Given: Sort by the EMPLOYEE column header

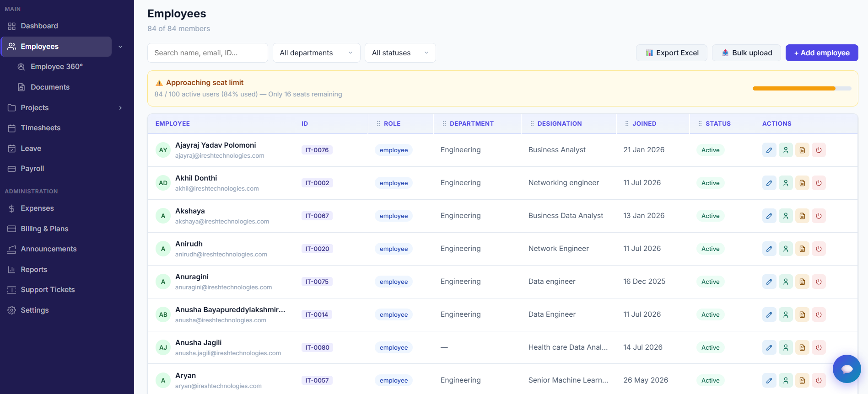Looking at the screenshot, I should (x=173, y=124).
